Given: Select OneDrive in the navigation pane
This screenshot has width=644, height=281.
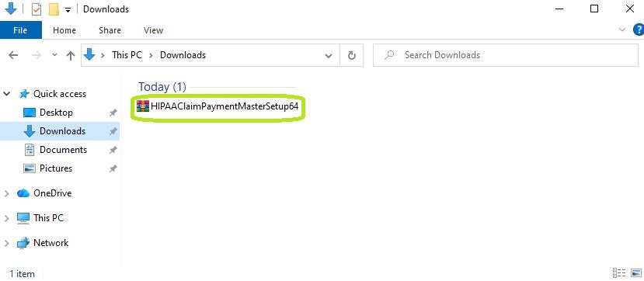Looking at the screenshot, I should (53, 193).
